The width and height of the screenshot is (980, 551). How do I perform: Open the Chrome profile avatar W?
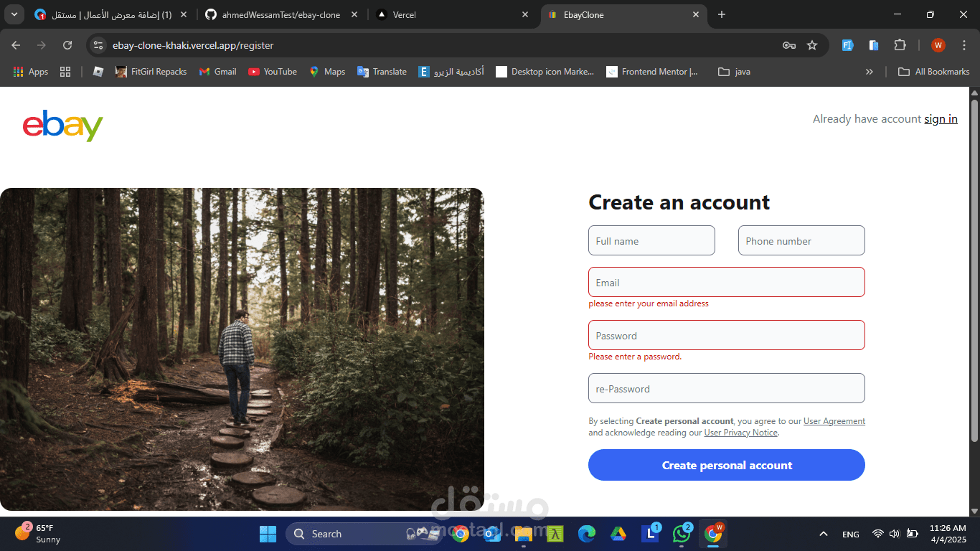938,45
